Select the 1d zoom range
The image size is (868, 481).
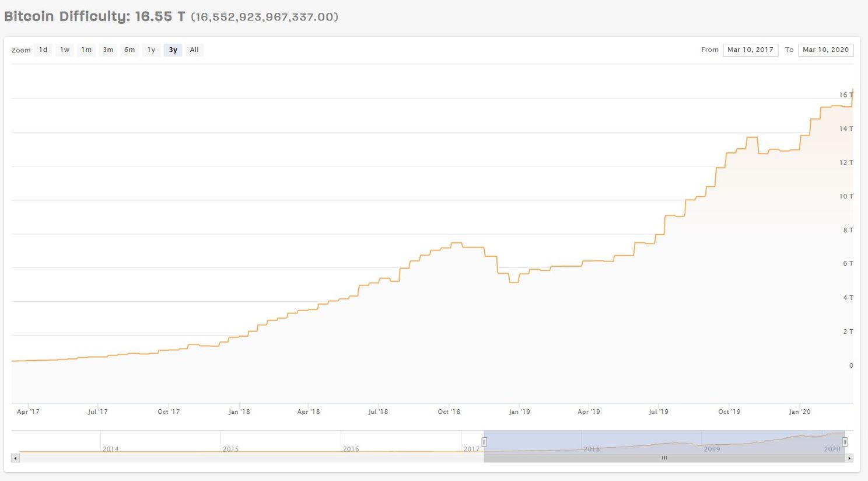pyautogui.click(x=43, y=50)
